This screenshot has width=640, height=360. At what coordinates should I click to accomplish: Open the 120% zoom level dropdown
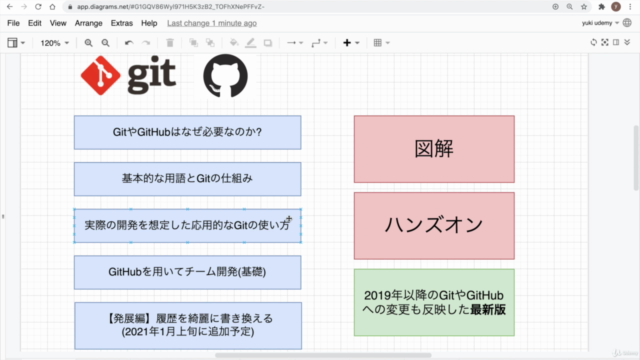[x=54, y=43]
